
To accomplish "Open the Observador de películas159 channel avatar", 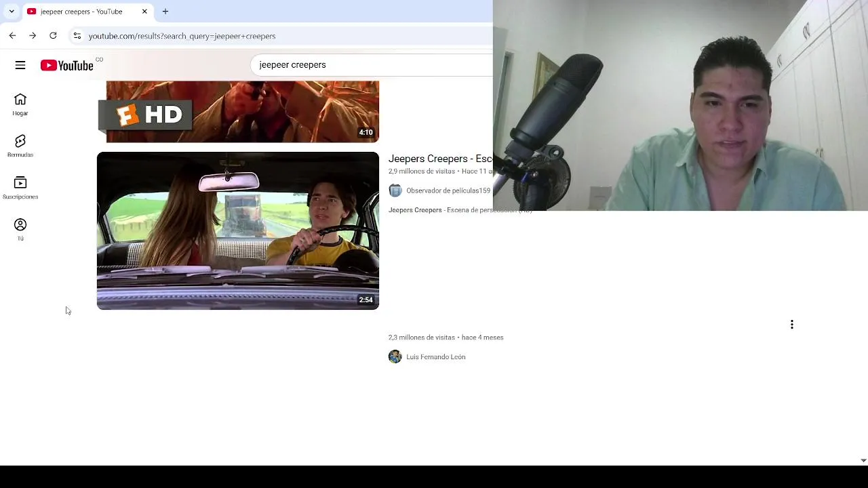I will (x=395, y=190).
